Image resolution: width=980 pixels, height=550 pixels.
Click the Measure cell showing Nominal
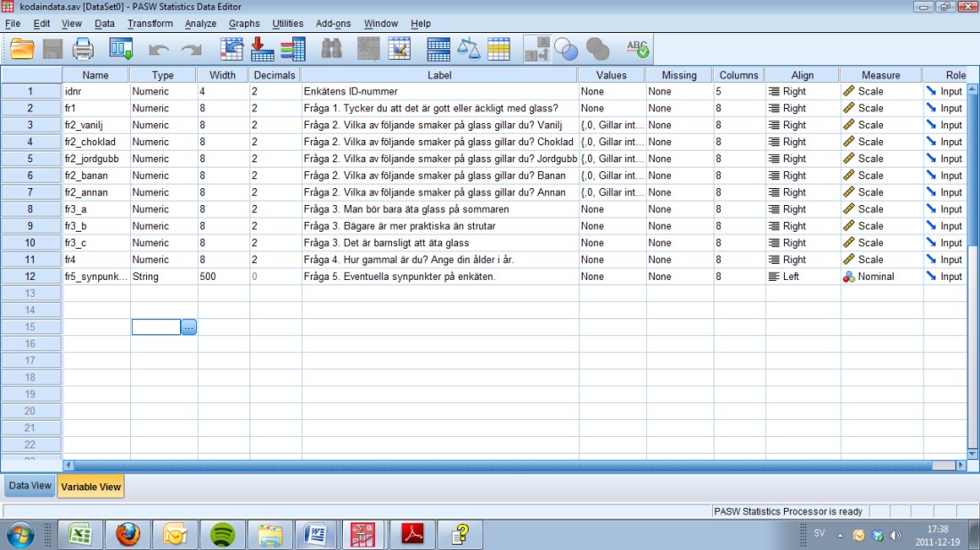pyautogui.click(x=880, y=276)
